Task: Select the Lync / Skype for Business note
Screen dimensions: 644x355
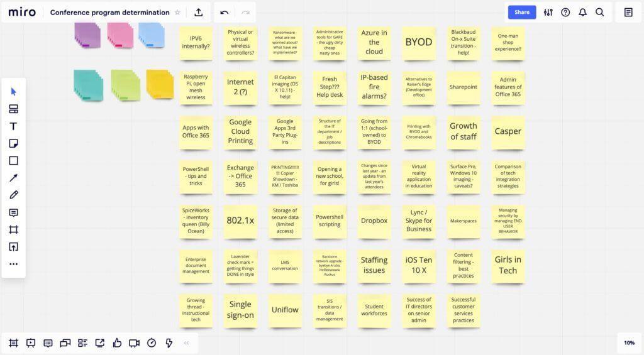Action: tap(418, 221)
